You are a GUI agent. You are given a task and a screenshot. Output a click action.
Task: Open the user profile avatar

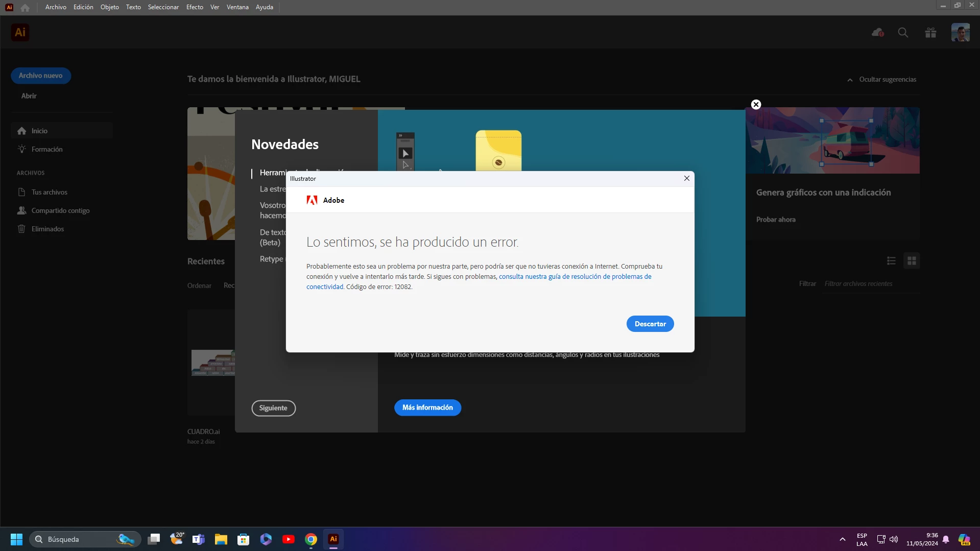pos(960,33)
